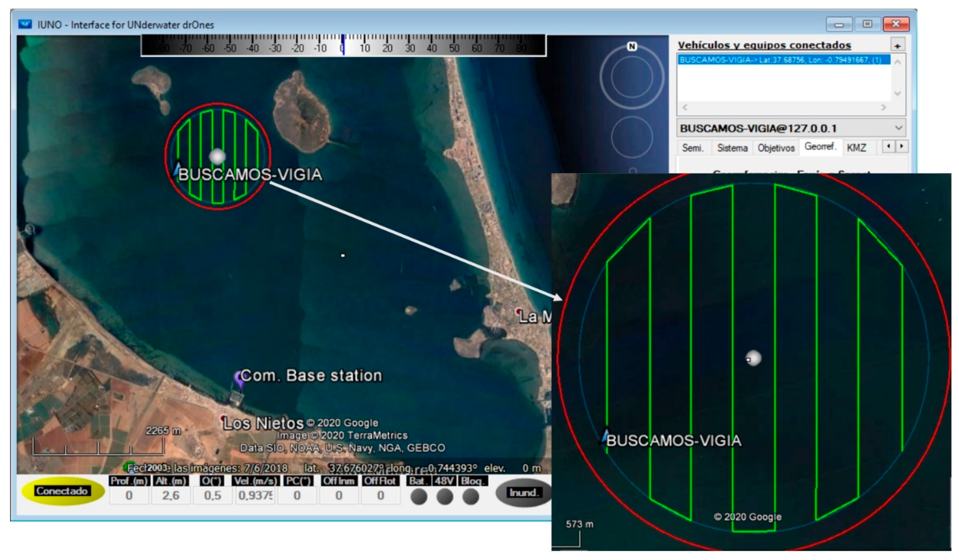Click the Google Earth look-around ring control
The height and width of the screenshot is (560, 959).
click(632, 77)
